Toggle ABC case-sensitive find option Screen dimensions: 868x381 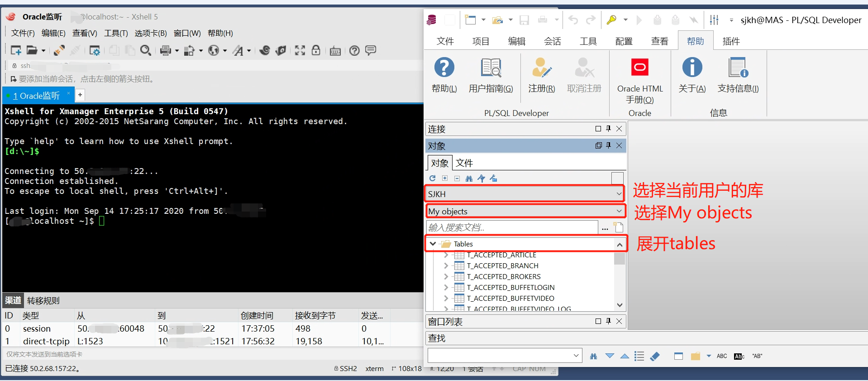point(722,356)
